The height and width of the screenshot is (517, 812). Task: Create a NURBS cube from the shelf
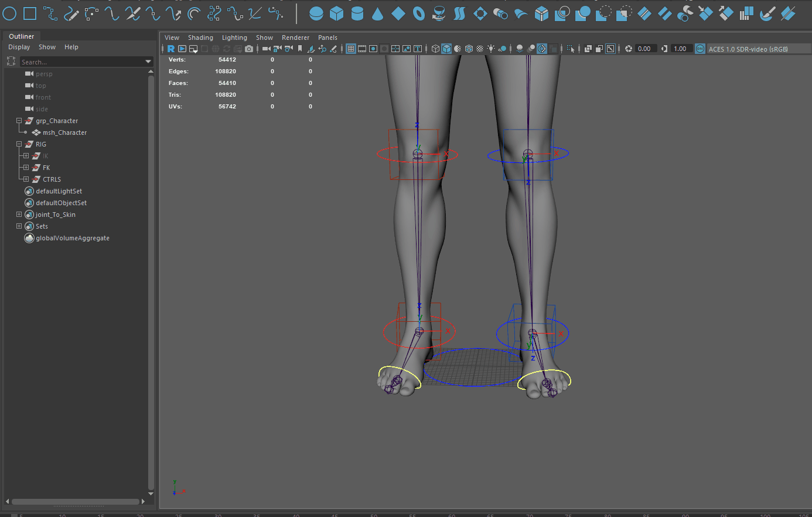click(x=337, y=13)
